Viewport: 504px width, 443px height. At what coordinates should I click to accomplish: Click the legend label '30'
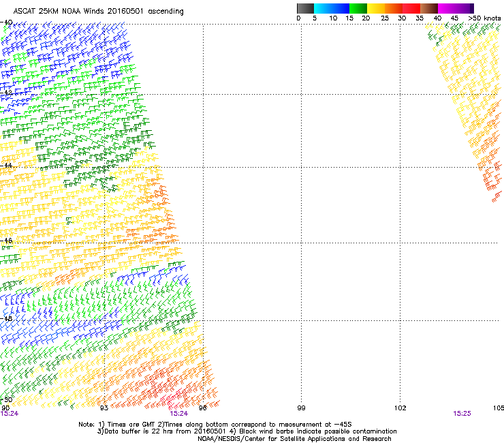click(x=402, y=18)
